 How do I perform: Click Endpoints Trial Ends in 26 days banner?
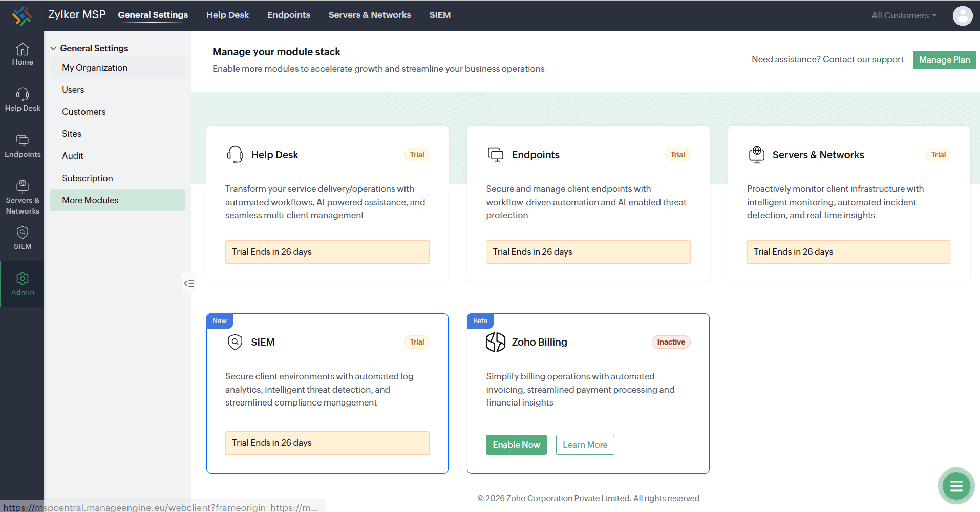coord(588,252)
